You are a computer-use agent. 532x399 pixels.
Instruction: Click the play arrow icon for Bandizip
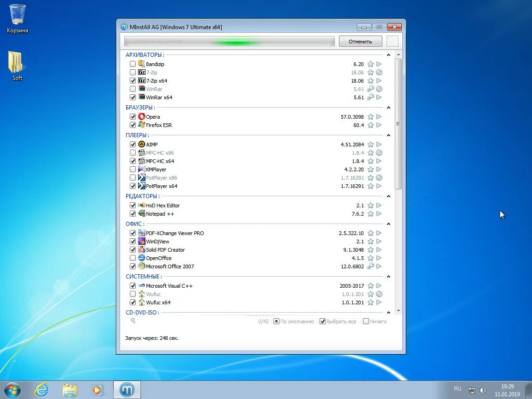(379, 64)
